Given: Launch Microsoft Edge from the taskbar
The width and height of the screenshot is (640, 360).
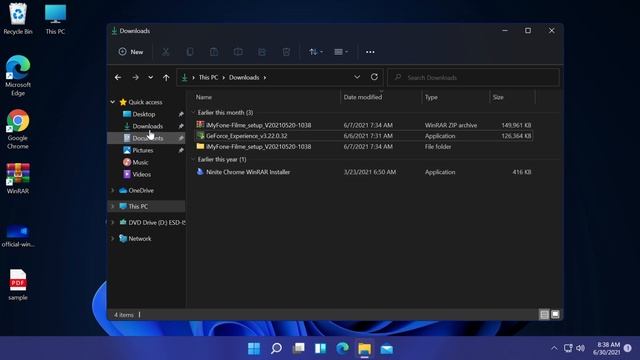Looking at the screenshot, I should point(342,349).
